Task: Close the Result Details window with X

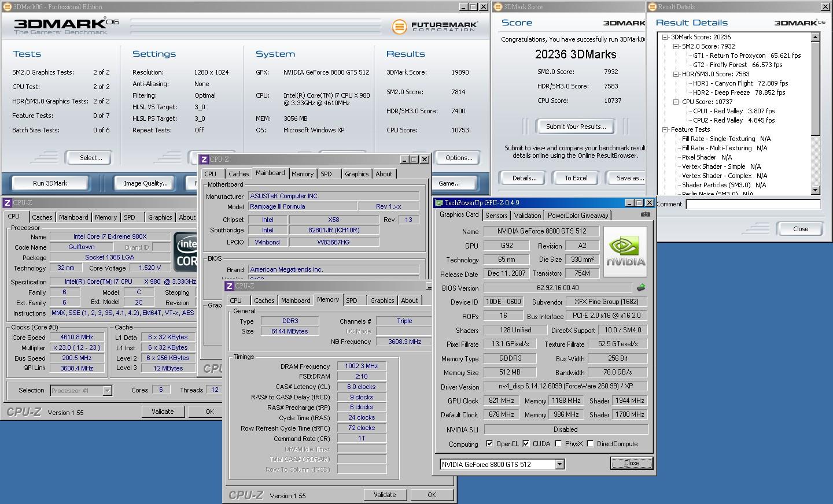Action: tap(825, 7)
